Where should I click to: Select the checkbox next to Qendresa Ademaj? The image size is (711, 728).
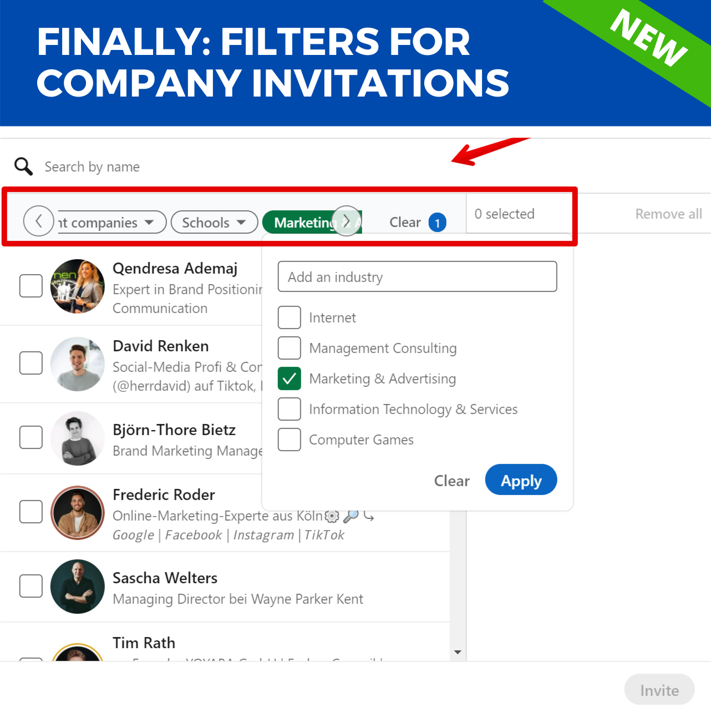pyautogui.click(x=31, y=286)
